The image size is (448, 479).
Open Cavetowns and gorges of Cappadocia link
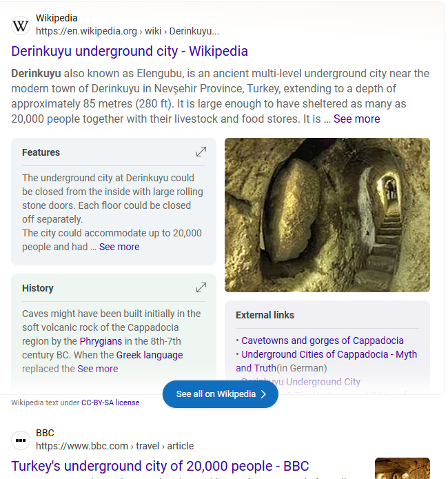coord(323,340)
